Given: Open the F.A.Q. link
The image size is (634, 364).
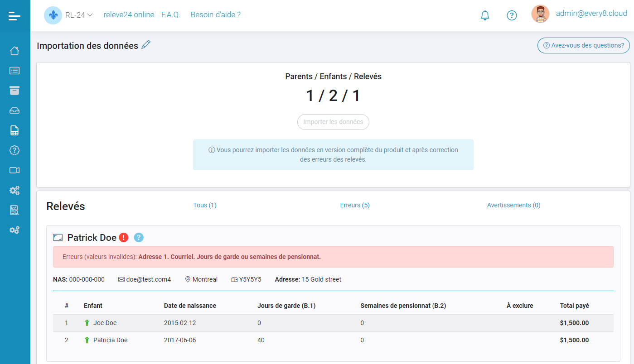Looking at the screenshot, I should click(x=170, y=14).
